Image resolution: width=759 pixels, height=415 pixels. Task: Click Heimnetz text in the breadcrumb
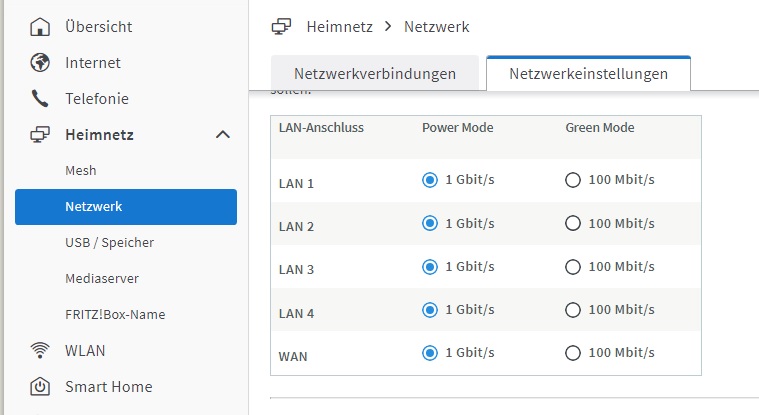click(x=338, y=27)
